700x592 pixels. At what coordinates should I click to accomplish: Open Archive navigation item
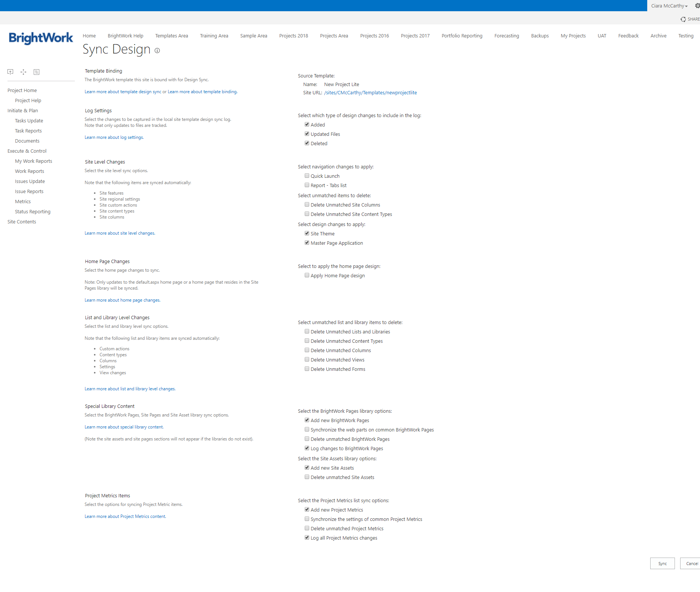[658, 36]
